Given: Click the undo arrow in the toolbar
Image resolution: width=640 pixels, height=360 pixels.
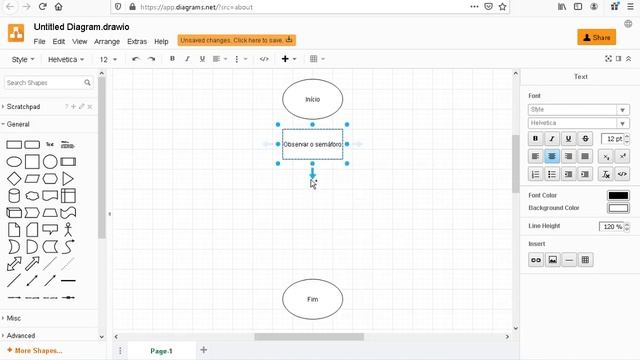Looking at the screenshot, I should click(136, 59).
